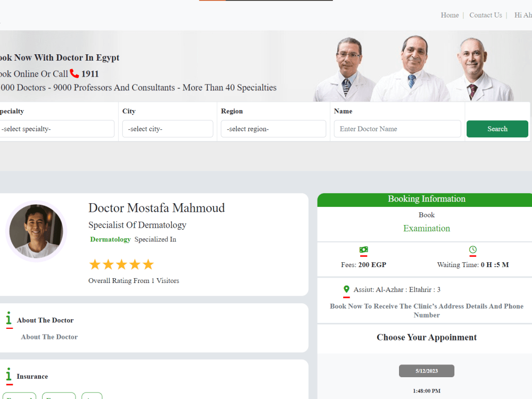The width and height of the screenshot is (532, 399).
Task: Click the 5/12/2023 appointment date button
Action: click(x=427, y=371)
